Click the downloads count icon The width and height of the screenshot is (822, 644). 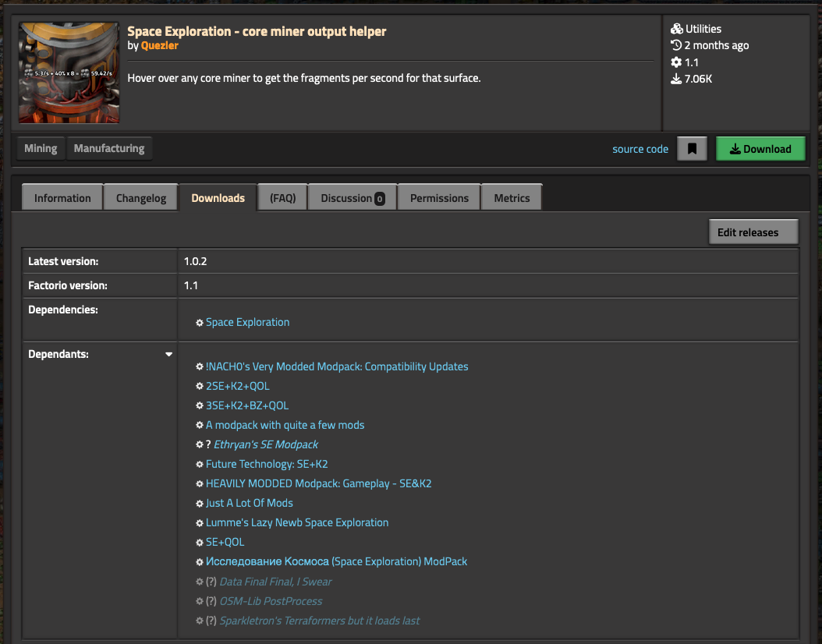[x=676, y=79]
